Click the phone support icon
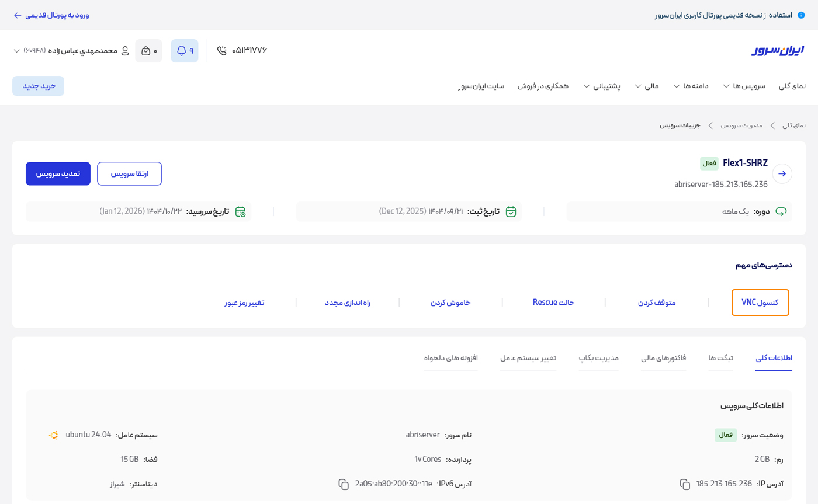The width and height of the screenshot is (818, 504). click(221, 51)
